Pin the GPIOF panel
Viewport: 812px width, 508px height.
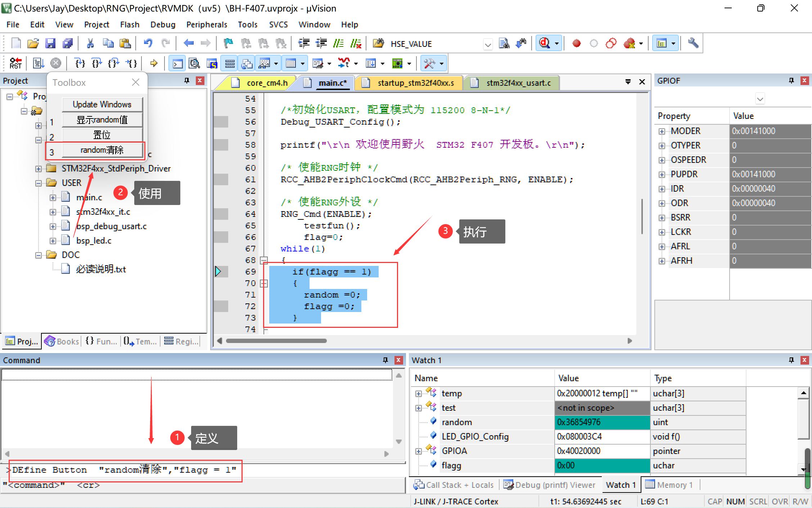pyautogui.click(x=791, y=81)
